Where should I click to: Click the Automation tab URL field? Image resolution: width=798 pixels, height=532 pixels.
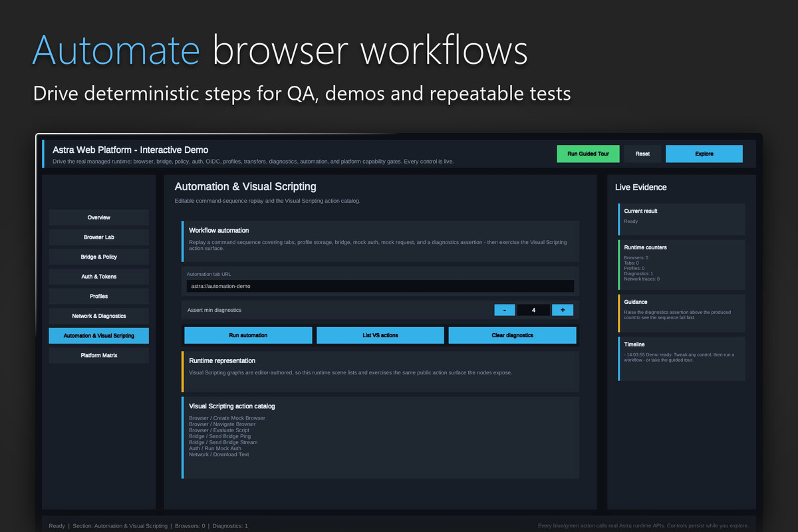380,286
